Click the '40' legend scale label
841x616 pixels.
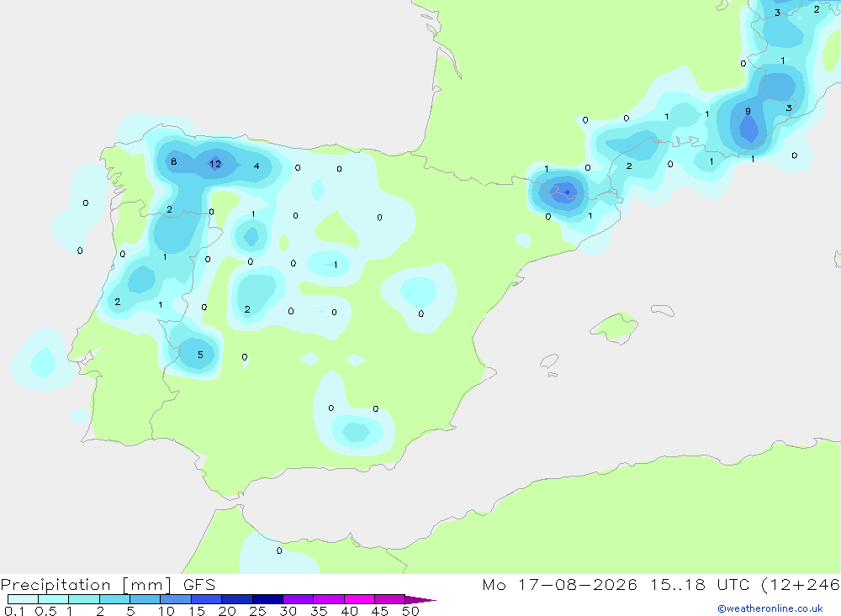coord(350,611)
